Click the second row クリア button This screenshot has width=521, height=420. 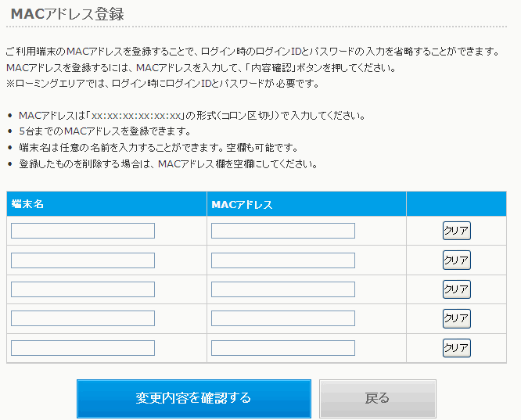[x=457, y=260]
